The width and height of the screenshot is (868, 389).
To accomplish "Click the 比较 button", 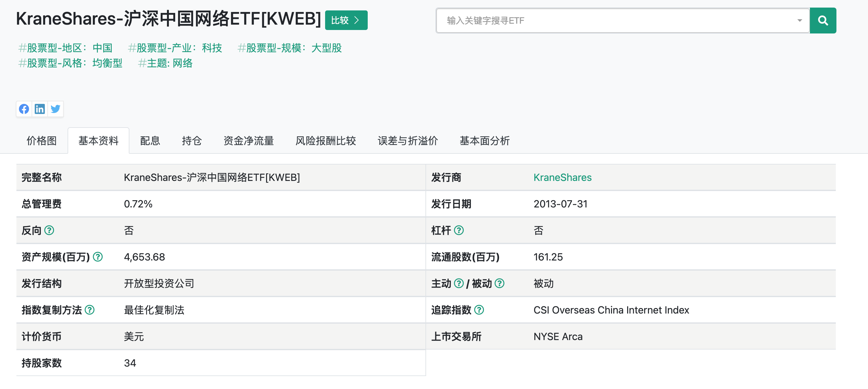I will point(346,20).
